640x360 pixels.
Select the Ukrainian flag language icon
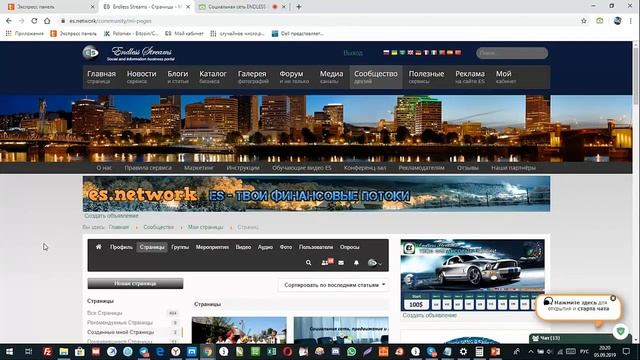(x=394, y=53)
